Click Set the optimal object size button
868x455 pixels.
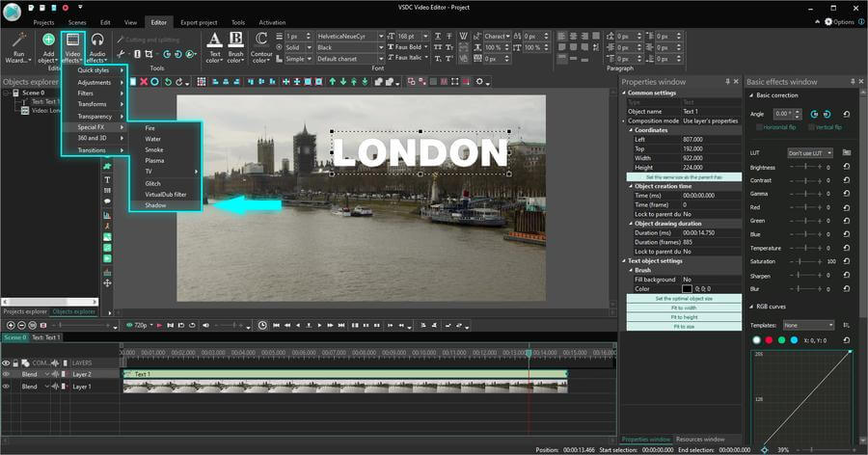pos(684,298)
